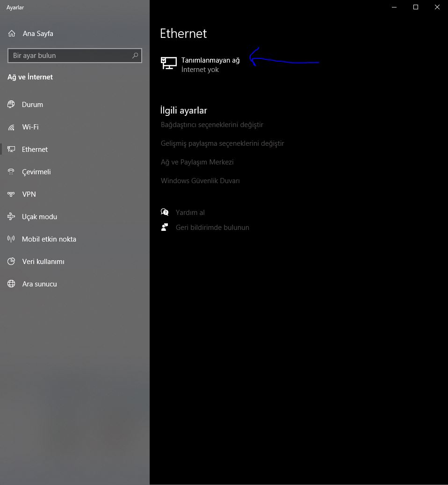Click the search magnifier icon

pos(135,56)
